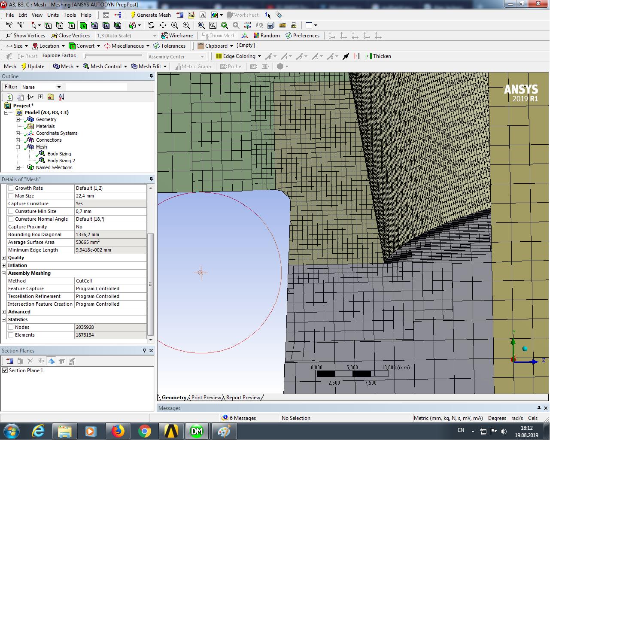Image resolution: width=644 pixels, height=644 pixels.
Task: Open Paint from the taskbar
Action: coord(224,431)
